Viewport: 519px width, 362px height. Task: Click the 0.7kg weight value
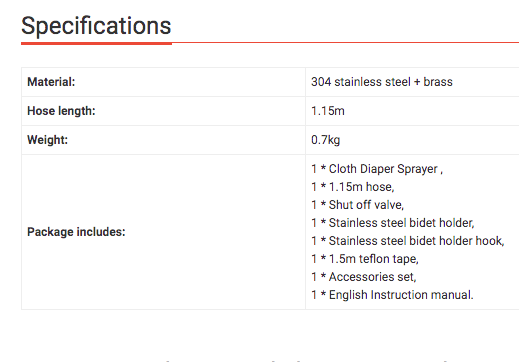(x=326, y=140)
